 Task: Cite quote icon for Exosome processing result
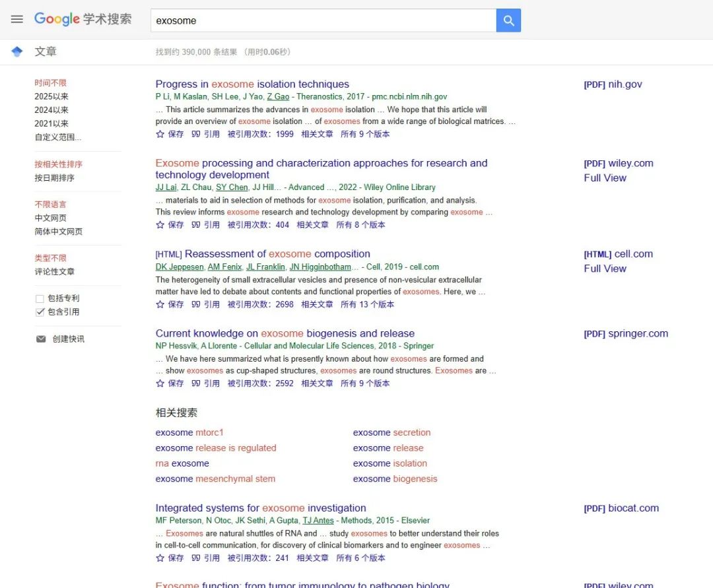[195, 224]
